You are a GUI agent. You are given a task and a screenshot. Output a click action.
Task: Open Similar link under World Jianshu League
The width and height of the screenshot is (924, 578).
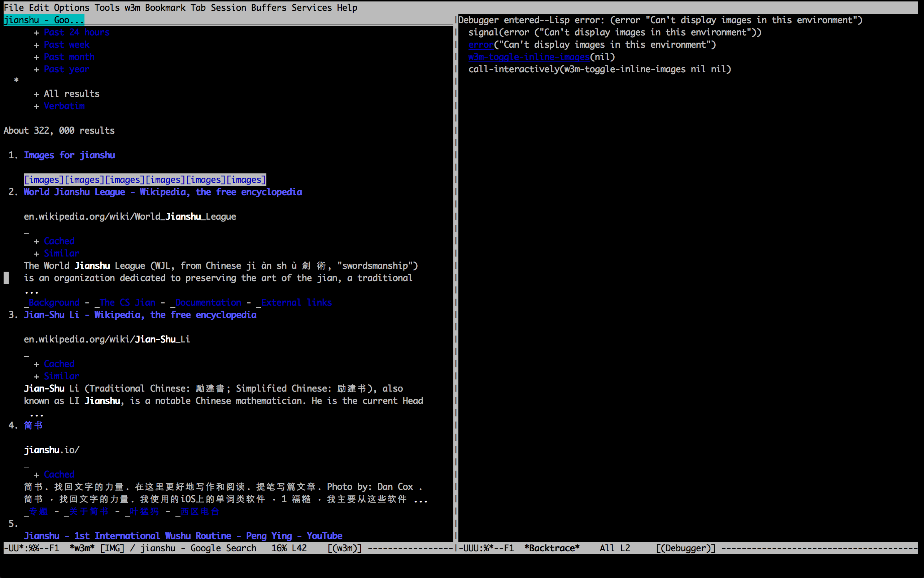click(x=61, y=254)
